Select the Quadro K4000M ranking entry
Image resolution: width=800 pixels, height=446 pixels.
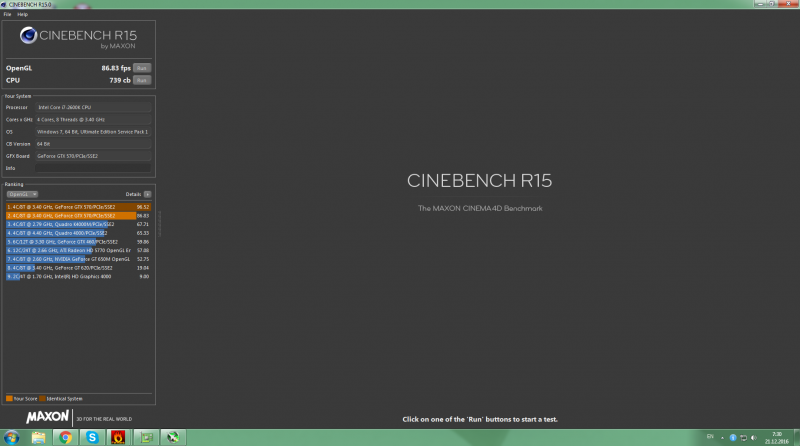tap(77, 224)
